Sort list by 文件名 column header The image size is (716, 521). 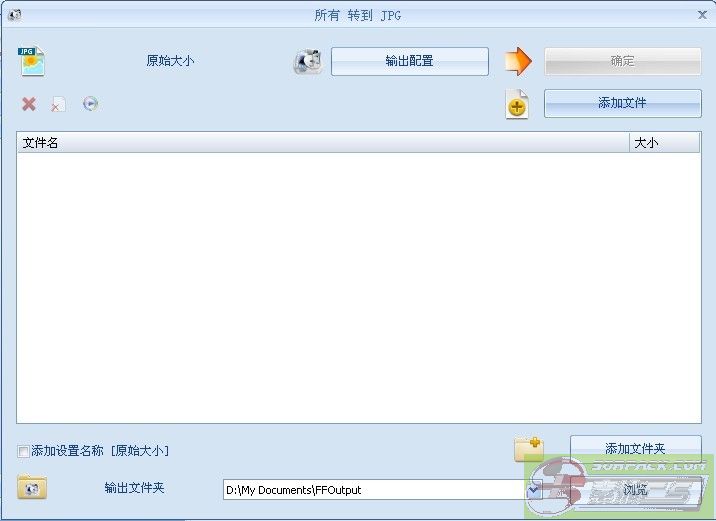tap(322, 143)
